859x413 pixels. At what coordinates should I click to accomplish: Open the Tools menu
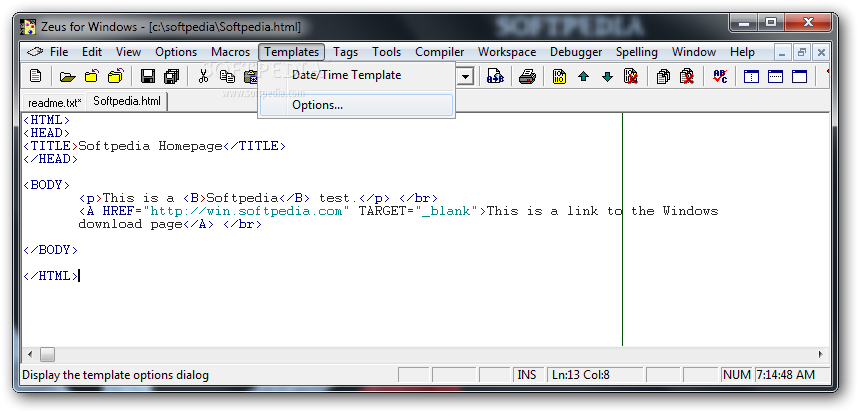pyautogui.click(x=386, y=52)
